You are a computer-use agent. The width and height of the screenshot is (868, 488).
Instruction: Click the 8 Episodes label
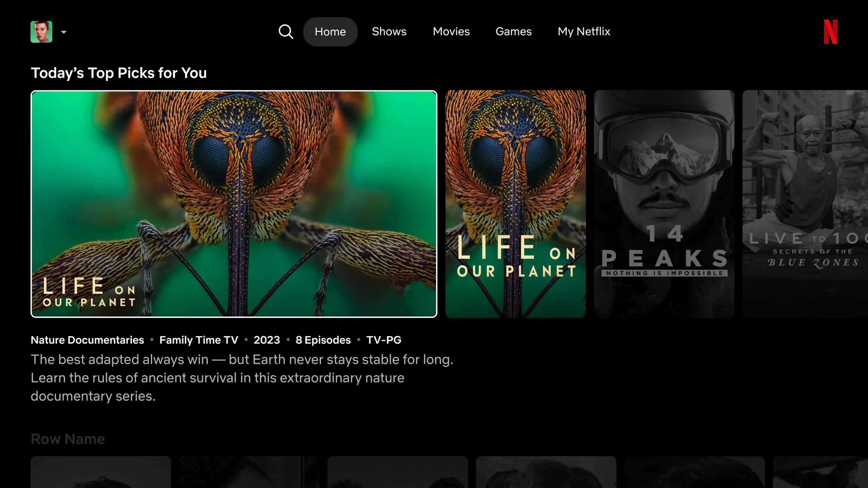pyautogui.click(x=323, y=340)
